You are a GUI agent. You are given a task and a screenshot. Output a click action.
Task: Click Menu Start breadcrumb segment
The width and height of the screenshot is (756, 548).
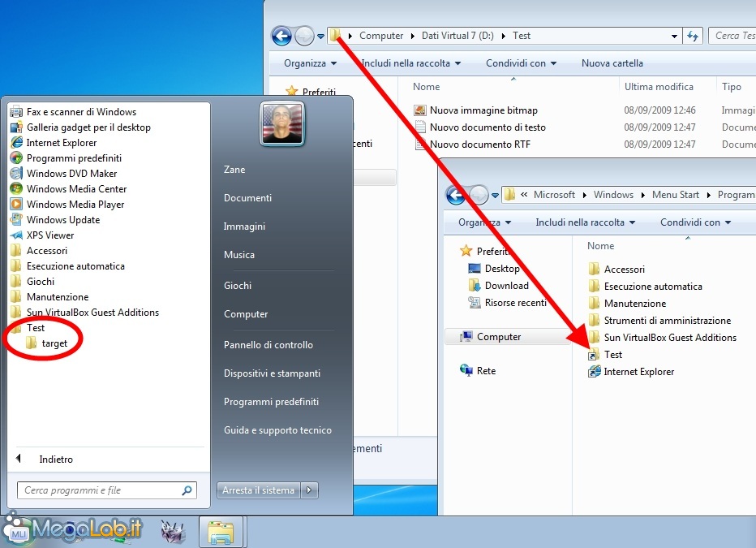tap(676, 195)
